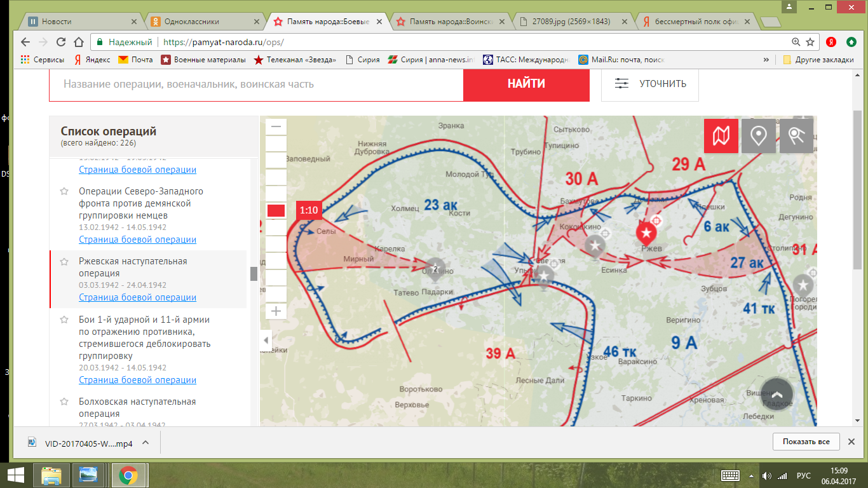Screen dimensions: 868x488
Task: Click the grey location pin map button
Action: pos(758,136)
